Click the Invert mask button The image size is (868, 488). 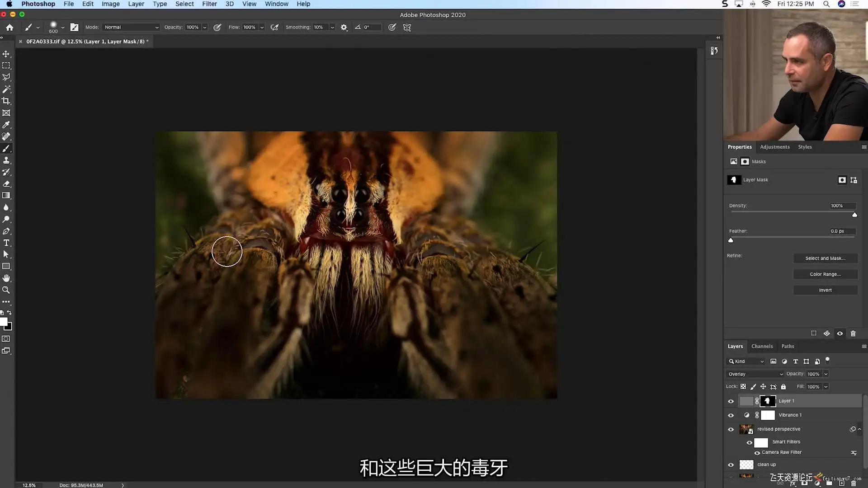[825, 290]
